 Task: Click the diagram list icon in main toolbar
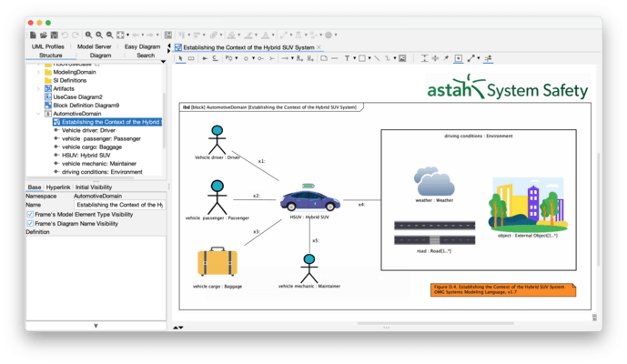point(168,35)
